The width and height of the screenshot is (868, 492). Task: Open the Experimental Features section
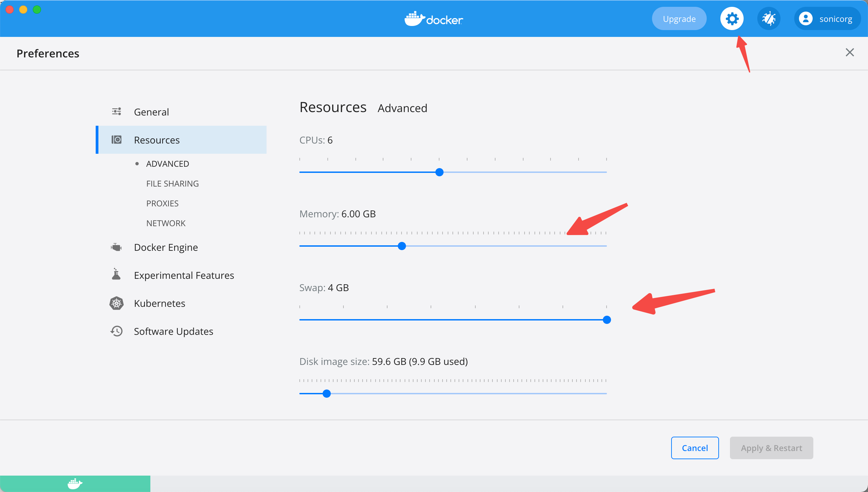pos(181,275)
